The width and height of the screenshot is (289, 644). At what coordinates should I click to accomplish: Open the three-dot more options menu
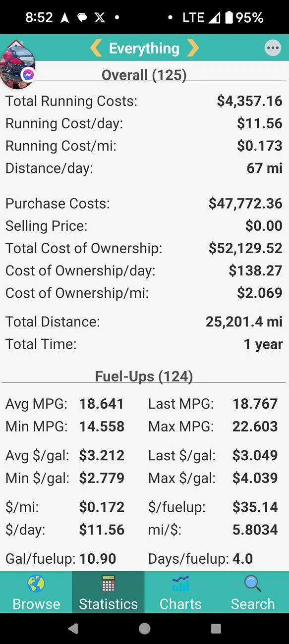click(x=273, y=48)
